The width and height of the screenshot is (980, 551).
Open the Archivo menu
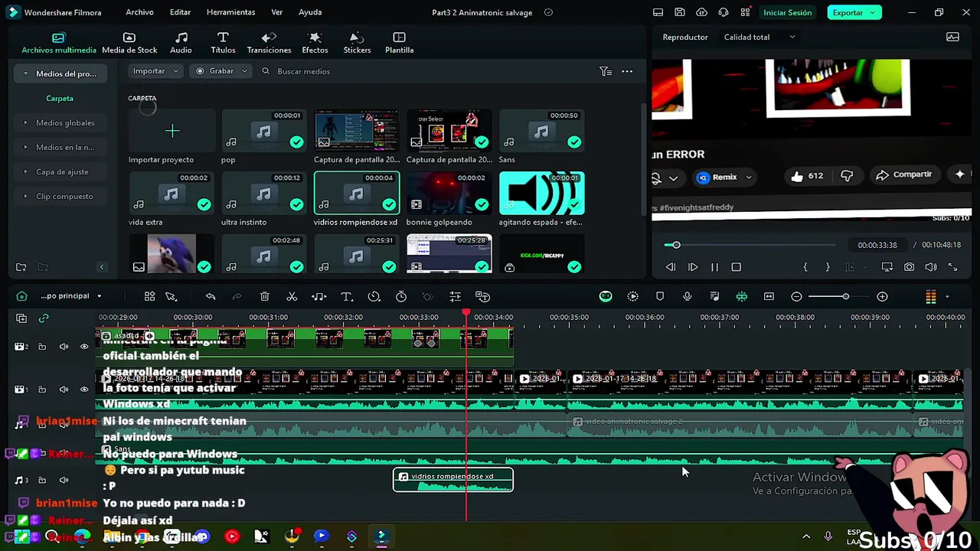tap(139, 12)
